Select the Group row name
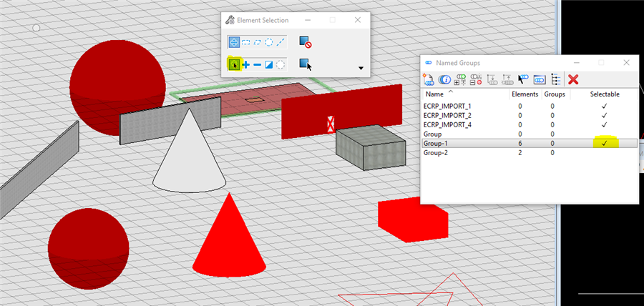644x306 pixels. point(432,134)
